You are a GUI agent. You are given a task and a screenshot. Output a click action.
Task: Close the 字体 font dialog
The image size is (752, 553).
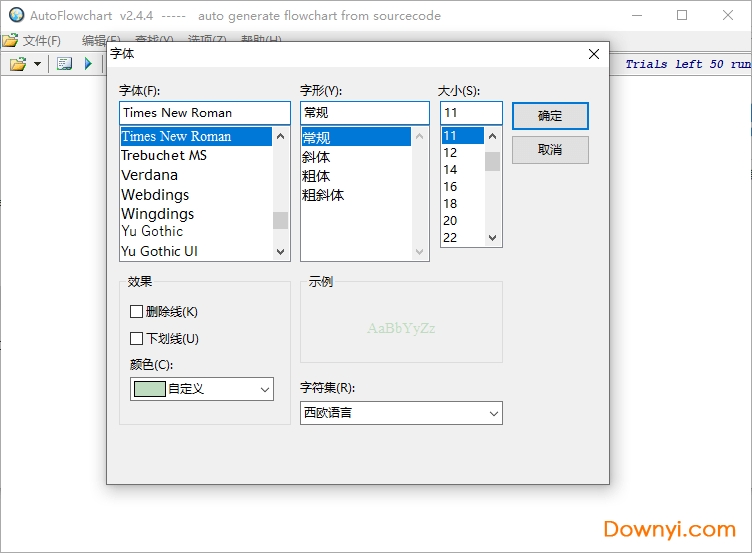(x=594, y=54)
